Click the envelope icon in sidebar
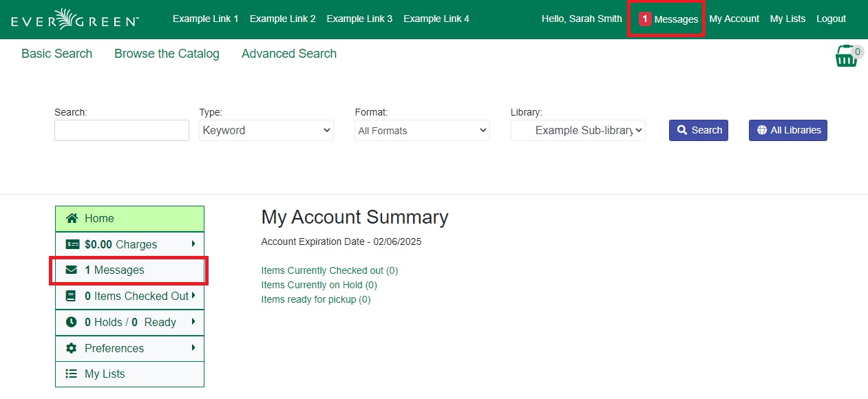 72,270
